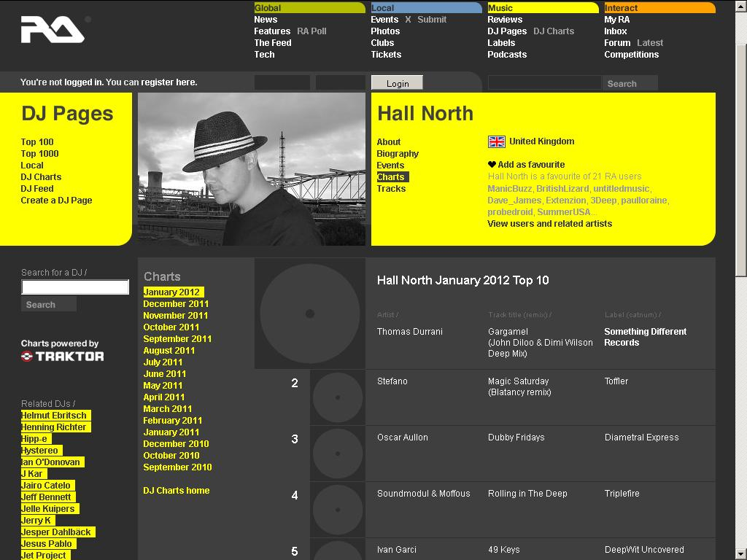The image size is (747, 560).
Task: Open Podcasts link
Action: [x=507, y=54]
